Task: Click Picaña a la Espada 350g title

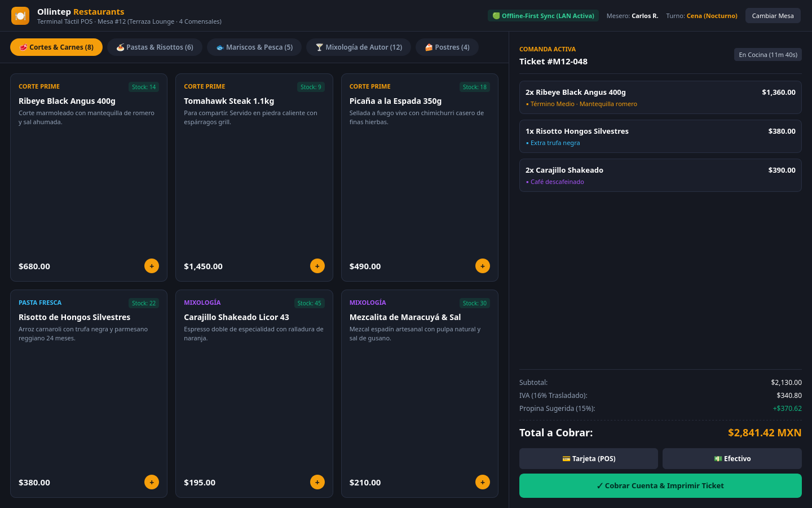Action: click(x=395, y=101)
